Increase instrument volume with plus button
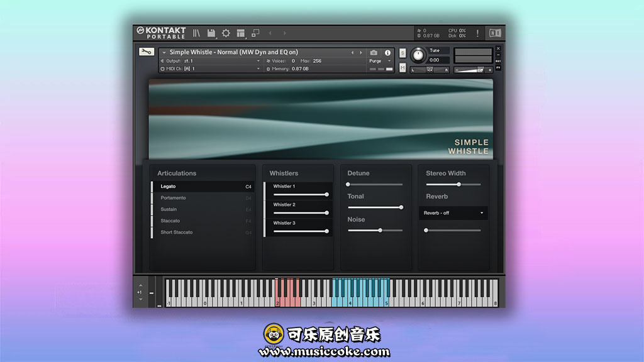Viewport: 644px width, 362px height. (489, 70)
